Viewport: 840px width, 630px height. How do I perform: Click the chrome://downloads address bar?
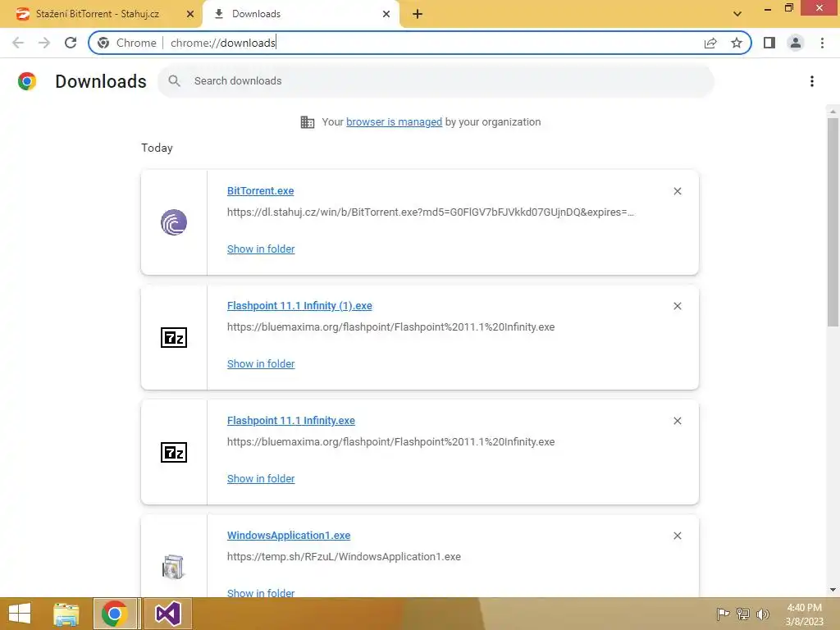click(x=419, y=43)
